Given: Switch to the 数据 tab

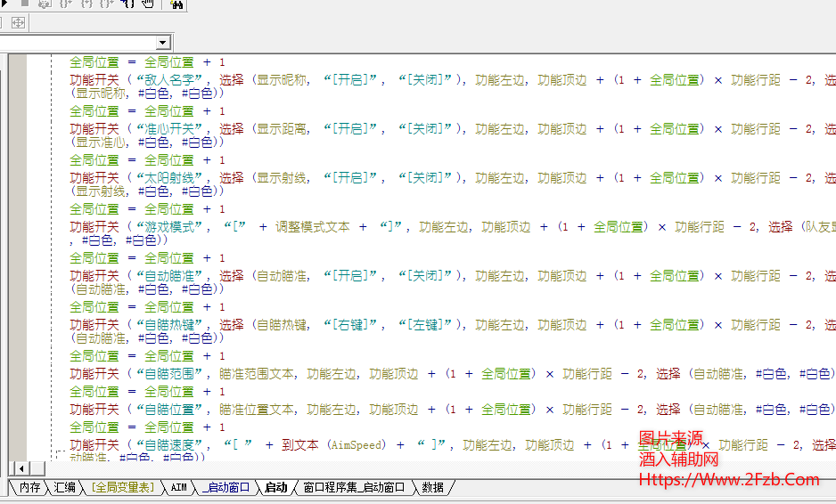Looking at the screenshot, I should click(432, 488).
